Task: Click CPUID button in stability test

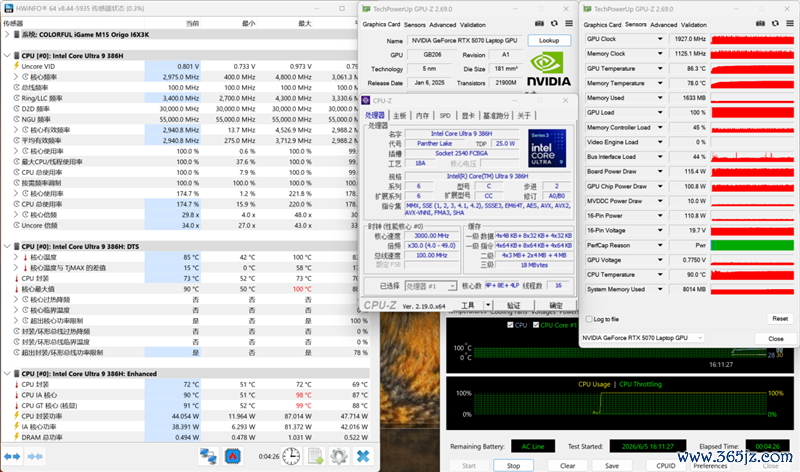Action: tap(665, 465)
